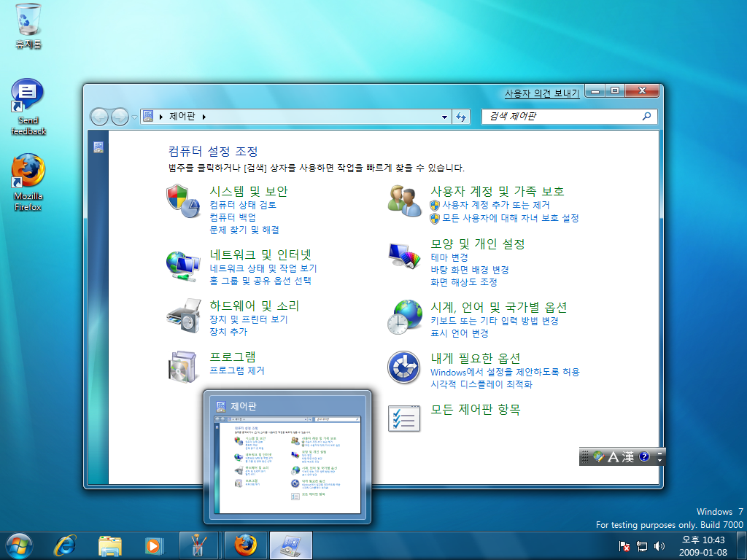This screenshot has width=747, height=560.
Task: Open the 사용자 계정 people icon
Action: click(x=404, y=201)
